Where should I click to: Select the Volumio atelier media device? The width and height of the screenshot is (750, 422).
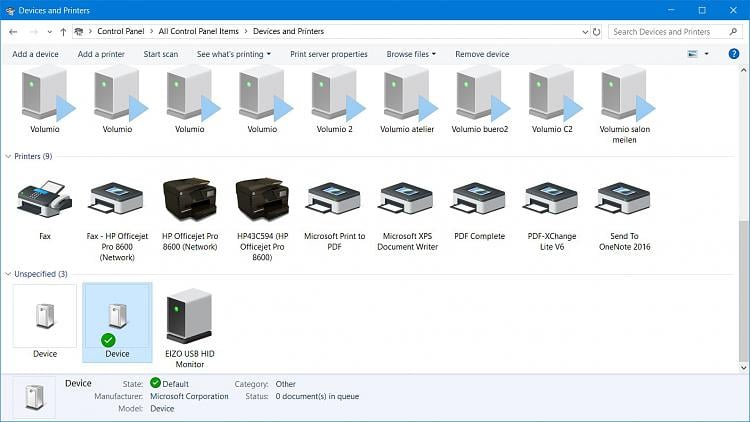point(406,94)
